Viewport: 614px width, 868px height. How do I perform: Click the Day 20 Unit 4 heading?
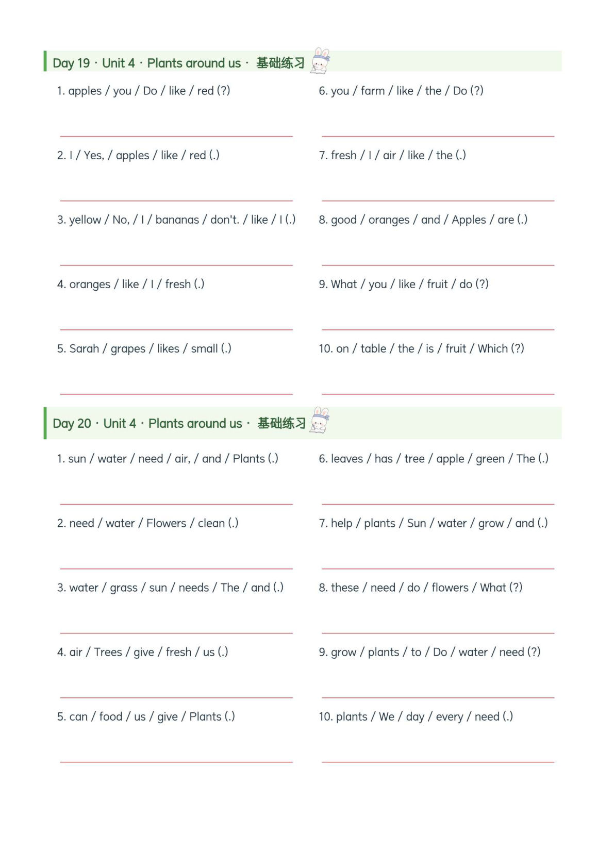pyautogui.click(x=179, y=424)
